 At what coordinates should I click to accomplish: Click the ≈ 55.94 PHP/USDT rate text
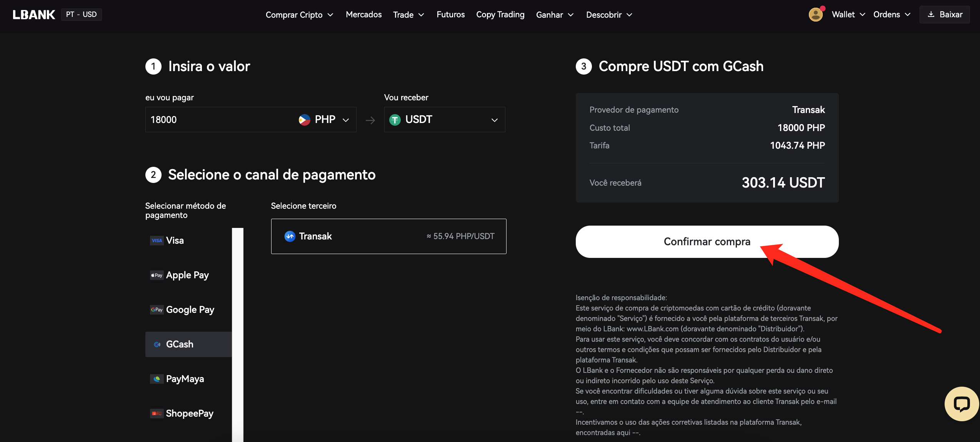click(460, 236)
